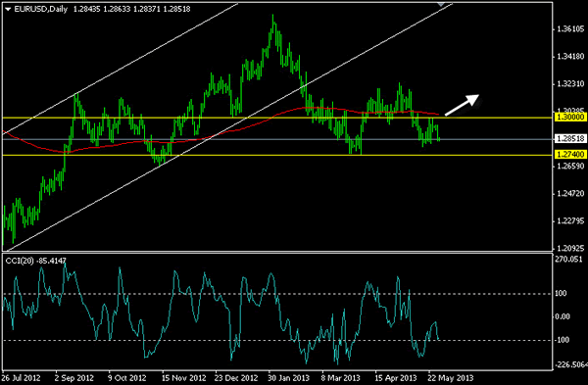Click the -226.5064 CCI scale value

(570, 364)
